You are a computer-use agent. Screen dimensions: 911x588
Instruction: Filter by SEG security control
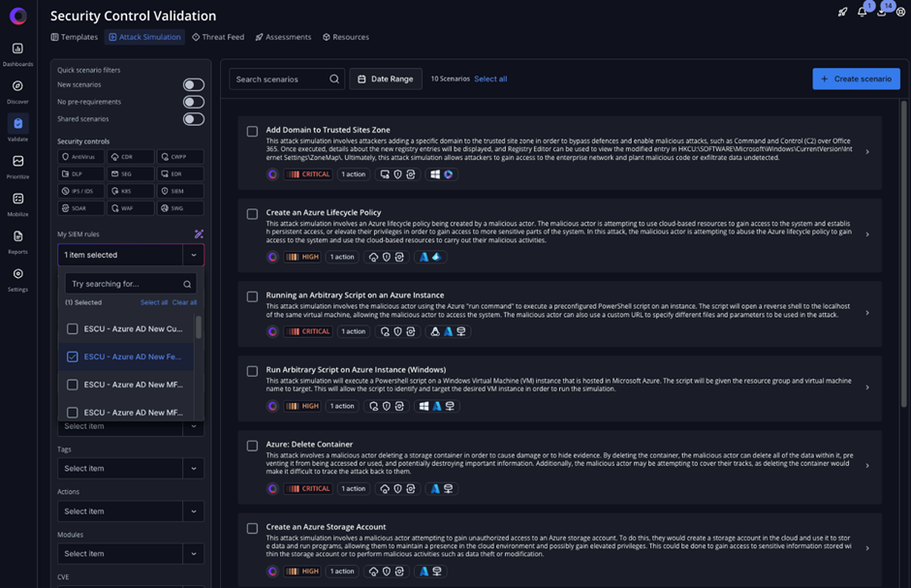point(131,173)
